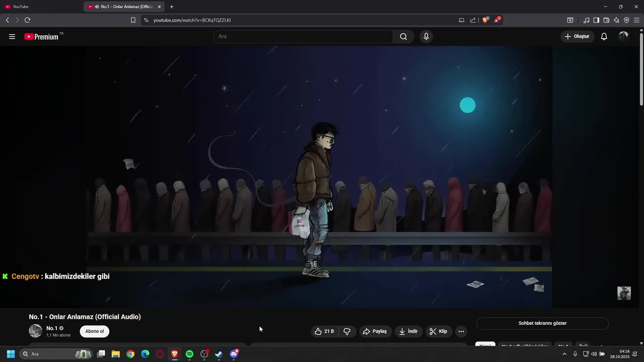Open Brave Wallet icon

pos(606,20)
